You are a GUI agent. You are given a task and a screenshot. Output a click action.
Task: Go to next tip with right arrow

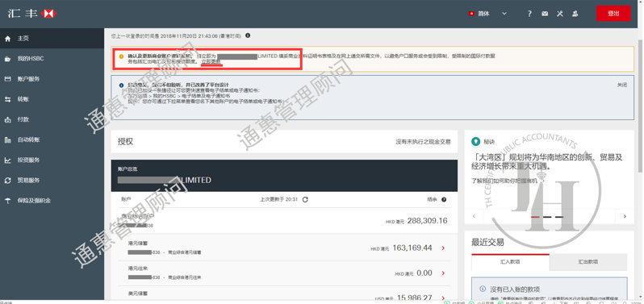[x=625, y=216]
